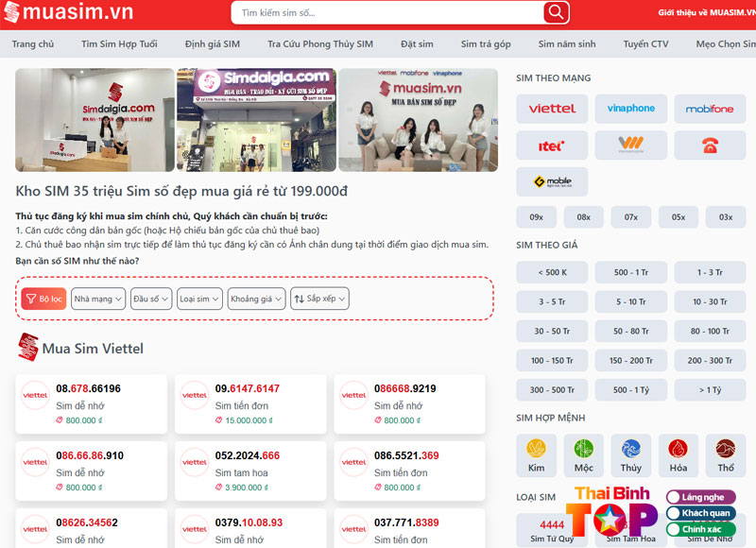756x548 pixels.
Task: Open the muasim.vn home logo
Action: click(x=71, y=12)
